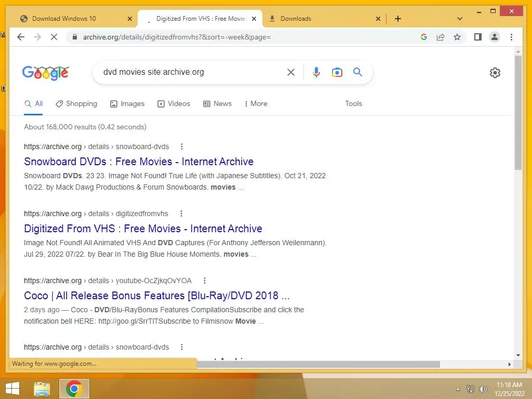The width and height of the screenshot is (532, 399).
Task: Click the Google holiday logo
Action: [46, 73]
